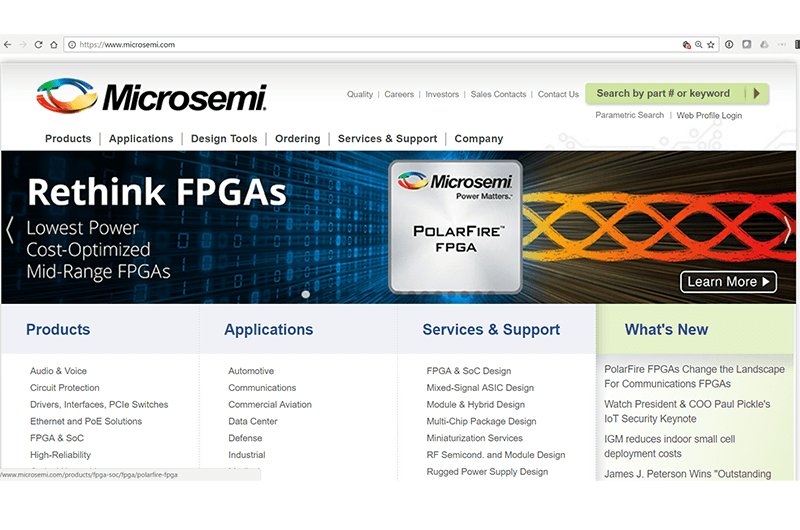Open the Quality link
Screen dimensions: 800x530
pos(360,94)
